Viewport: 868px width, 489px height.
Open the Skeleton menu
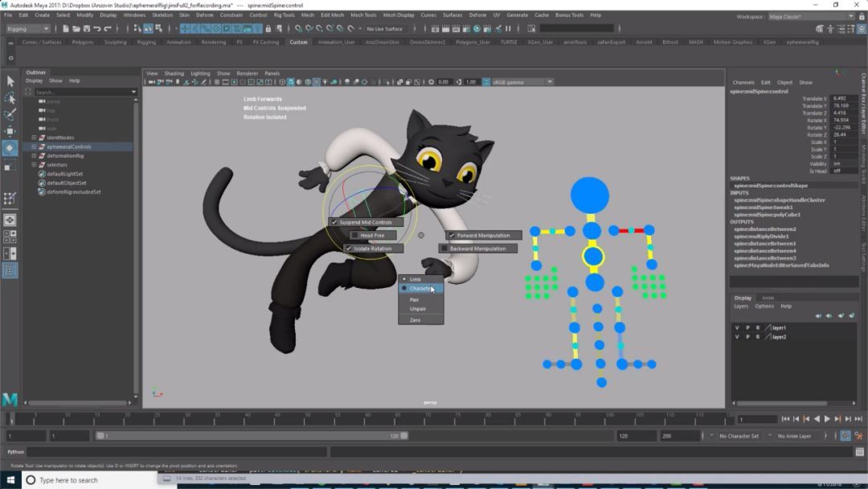[162, 15]
